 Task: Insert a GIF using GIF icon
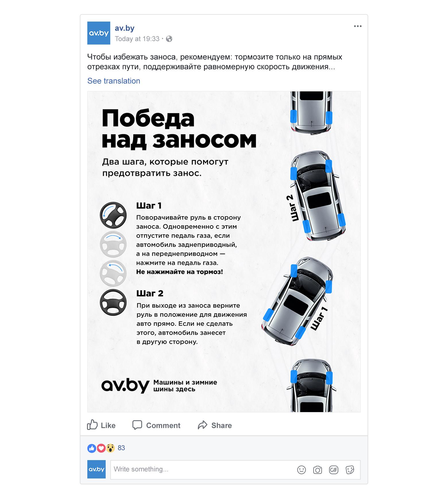334,470
